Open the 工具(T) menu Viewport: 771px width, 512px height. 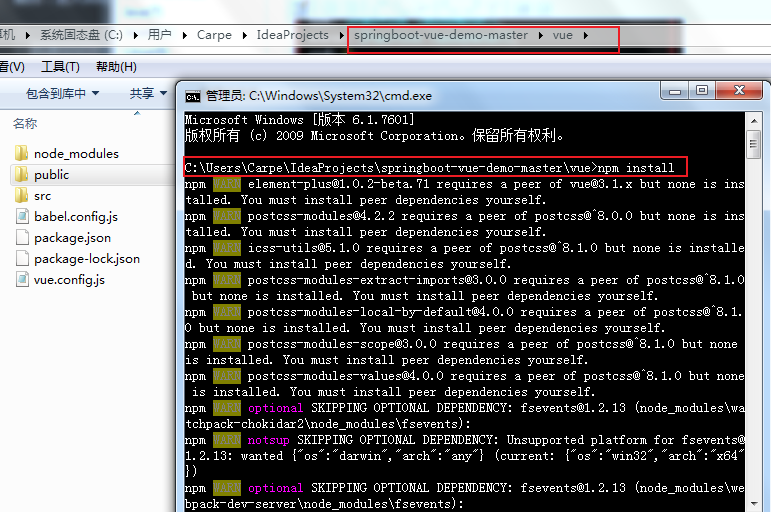(60, 67)
